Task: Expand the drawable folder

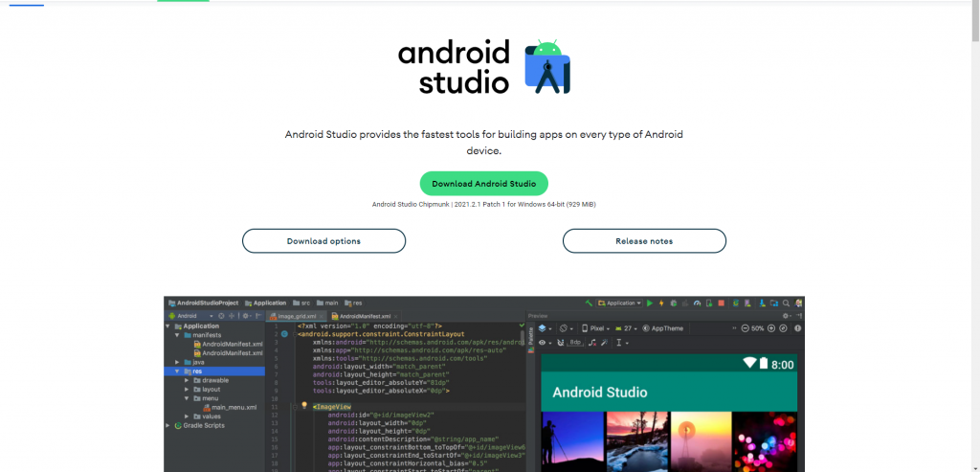Action: 187,380
